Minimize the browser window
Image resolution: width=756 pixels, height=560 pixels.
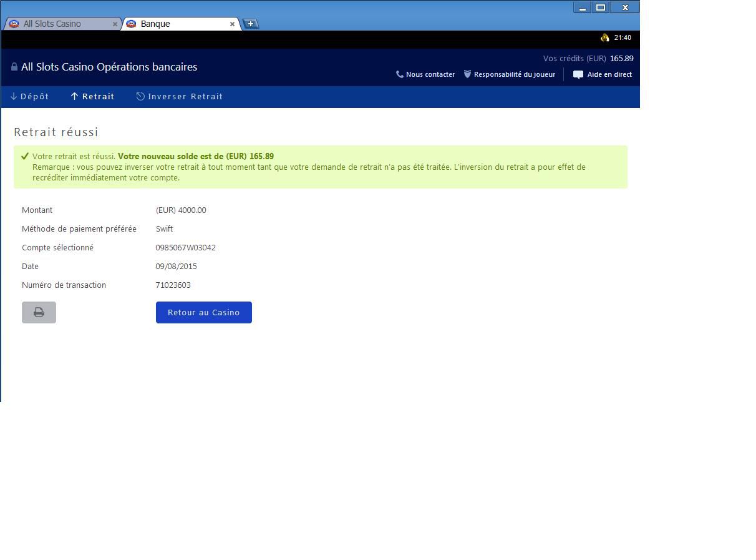pyautogui.click(x=582, y=7)
